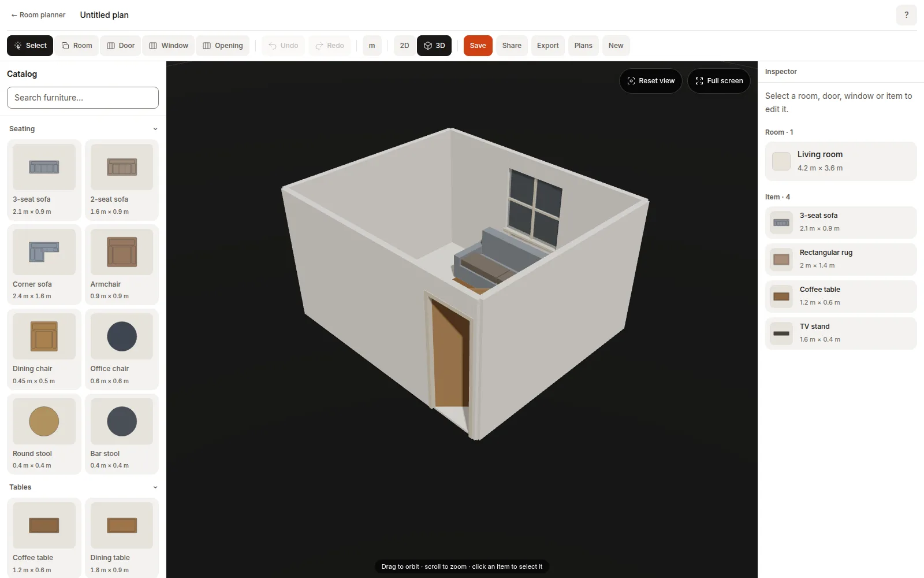Add Dining table from catalog
The width and height of the screenshot is (924, 578).
[122, 538]
